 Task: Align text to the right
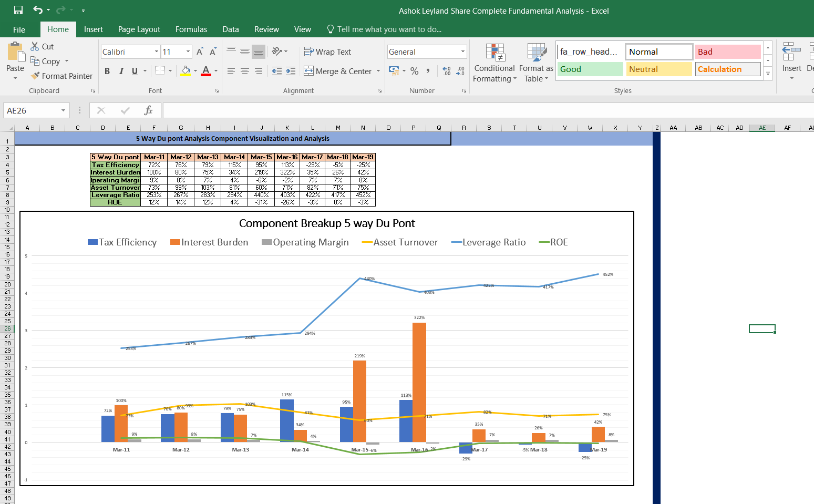coord(259,71)
